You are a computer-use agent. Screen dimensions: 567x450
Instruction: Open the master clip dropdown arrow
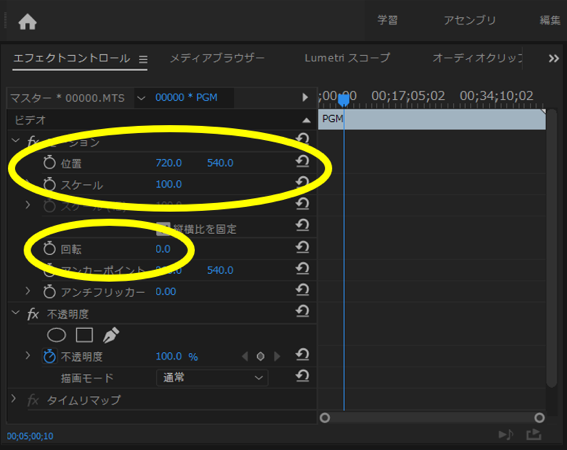[x=141, y=98]
